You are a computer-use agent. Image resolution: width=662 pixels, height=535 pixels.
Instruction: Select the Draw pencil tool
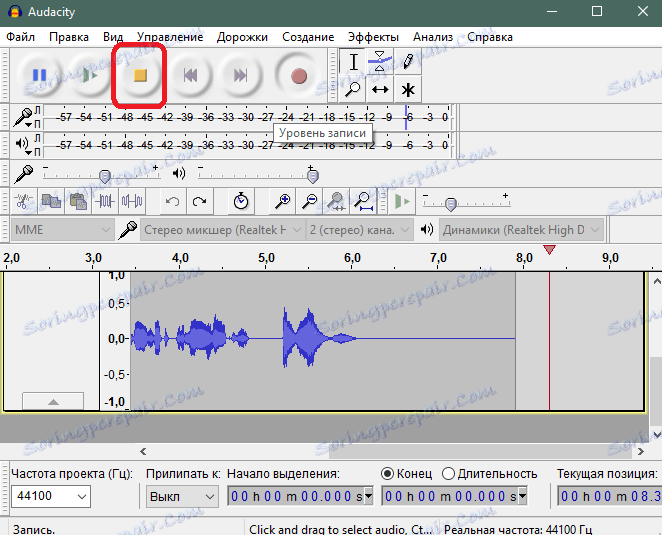(x=407, y=62)
